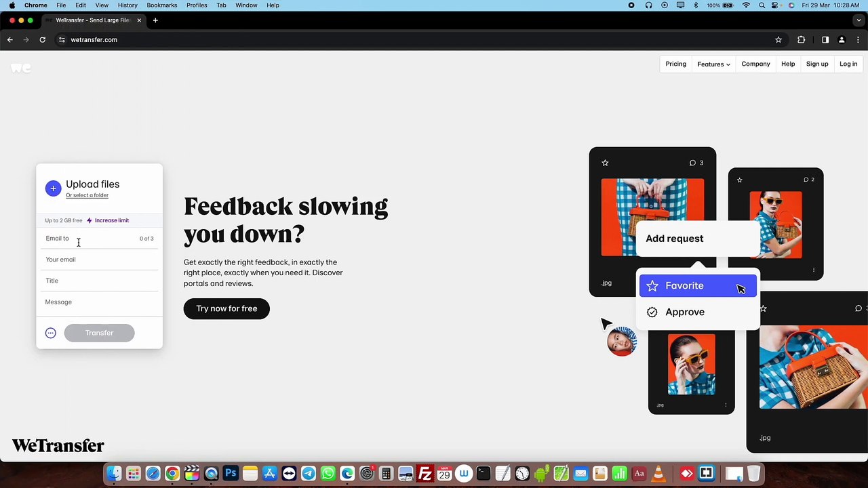
Task: Open a new tab with the plus icon
Action: (x=155, y=20)
